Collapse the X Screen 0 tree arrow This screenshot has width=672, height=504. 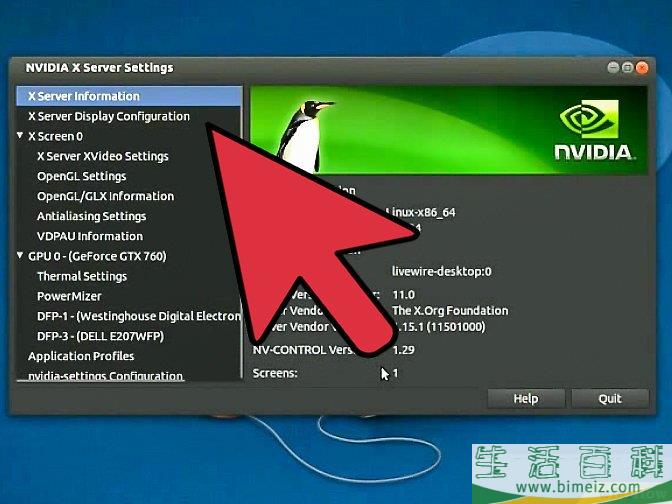coord(20,135)
